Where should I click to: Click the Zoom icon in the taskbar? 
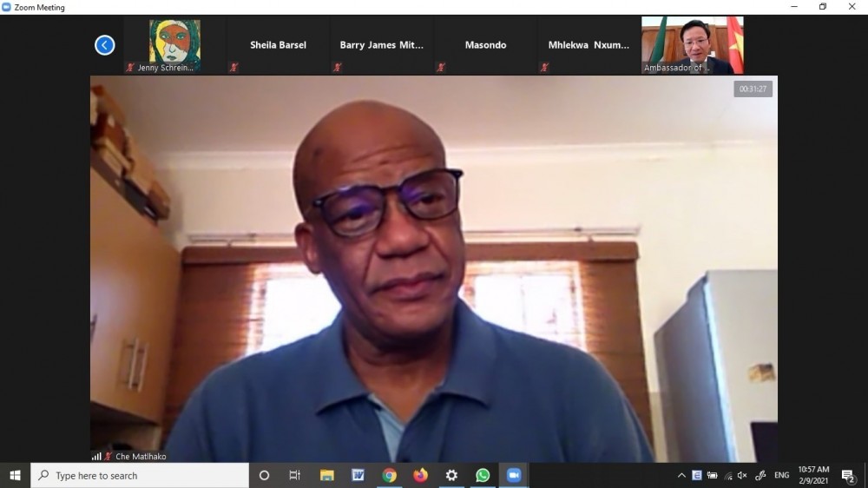point(513,475)
